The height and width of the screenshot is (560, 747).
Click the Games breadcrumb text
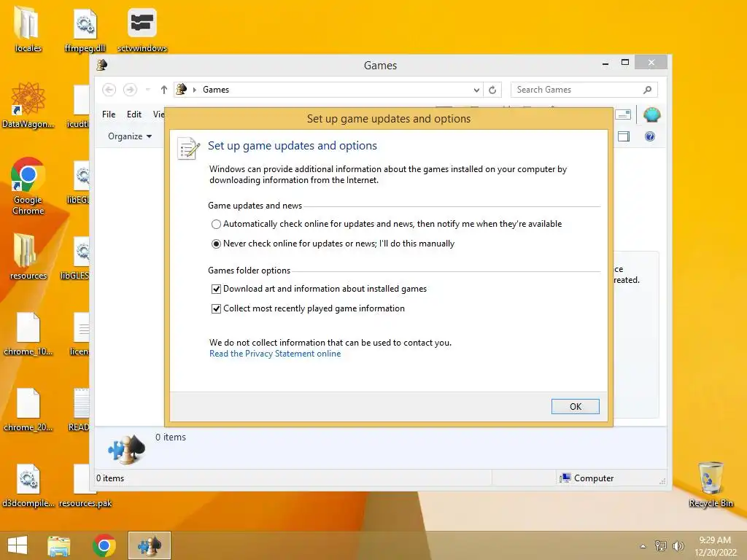pyautogui.click(x=216, y=90)
